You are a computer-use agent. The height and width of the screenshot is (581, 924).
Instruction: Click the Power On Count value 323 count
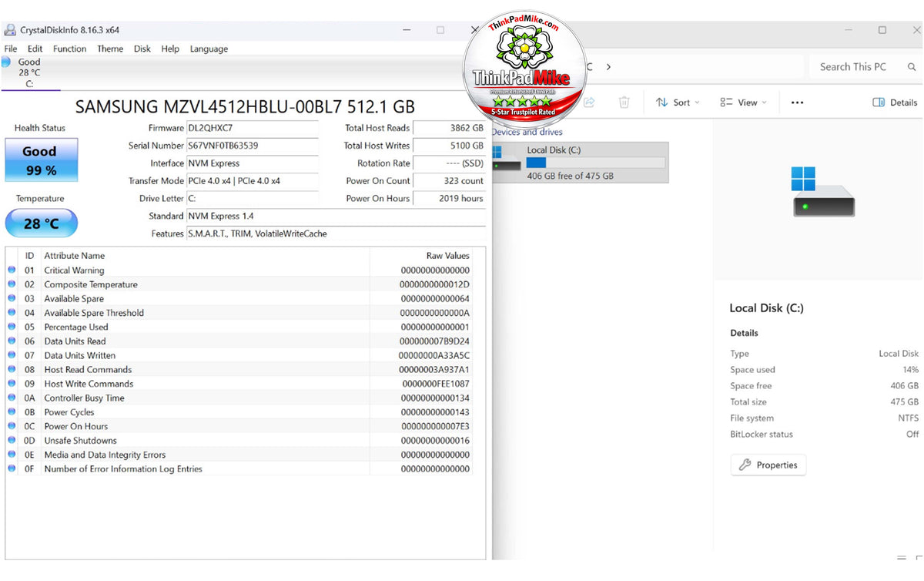[450, 181]
